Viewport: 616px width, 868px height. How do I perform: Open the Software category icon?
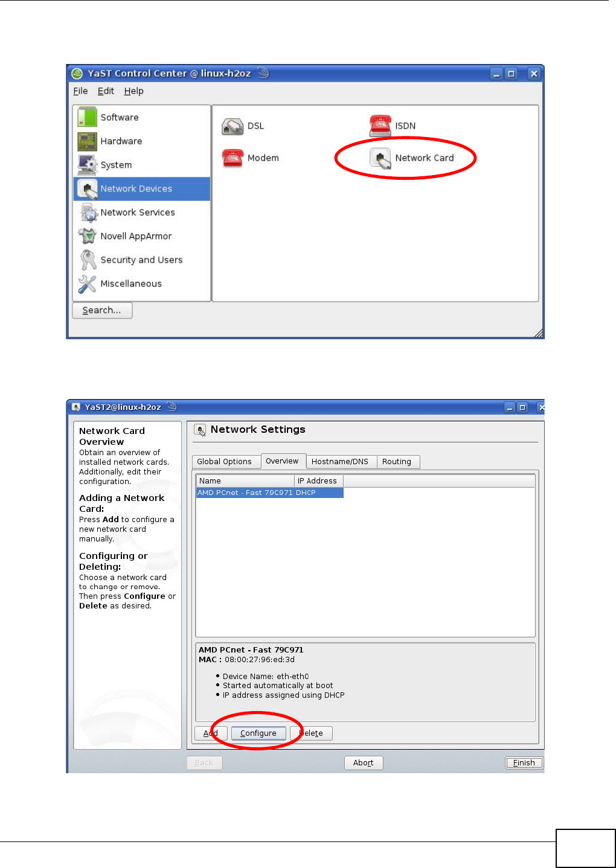(x=87, y=117)
